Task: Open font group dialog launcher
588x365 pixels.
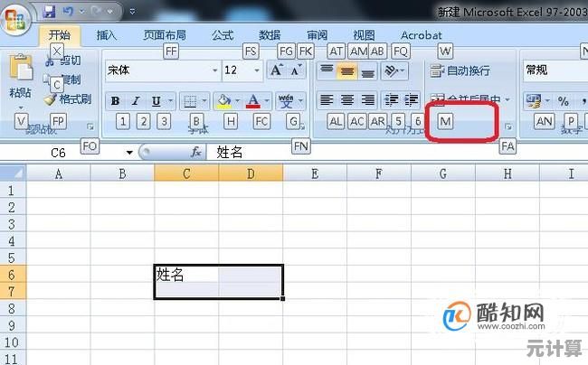Action: point(303,126)
